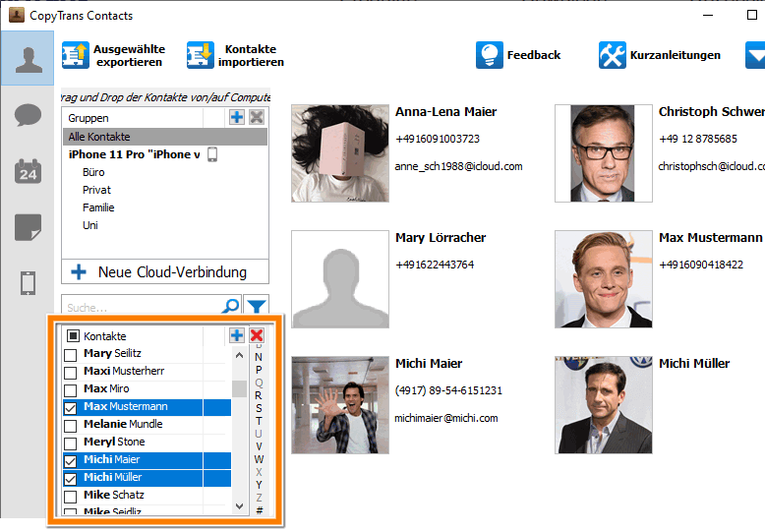This screenshot has height=532, width=765.
Task: Open Mary Lörracher placeholder photo
Action: pos(340,279)
